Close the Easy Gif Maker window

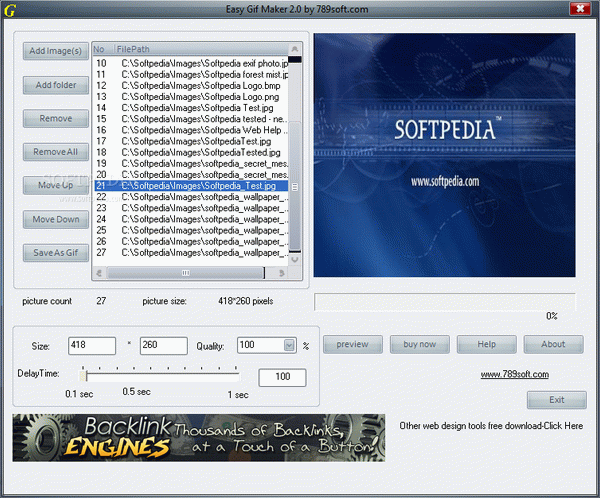click(x=580, y=8)
